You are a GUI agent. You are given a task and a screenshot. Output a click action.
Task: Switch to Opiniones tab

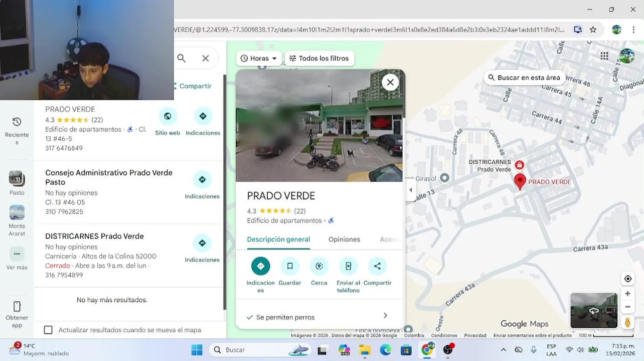[x=344, y=239]
